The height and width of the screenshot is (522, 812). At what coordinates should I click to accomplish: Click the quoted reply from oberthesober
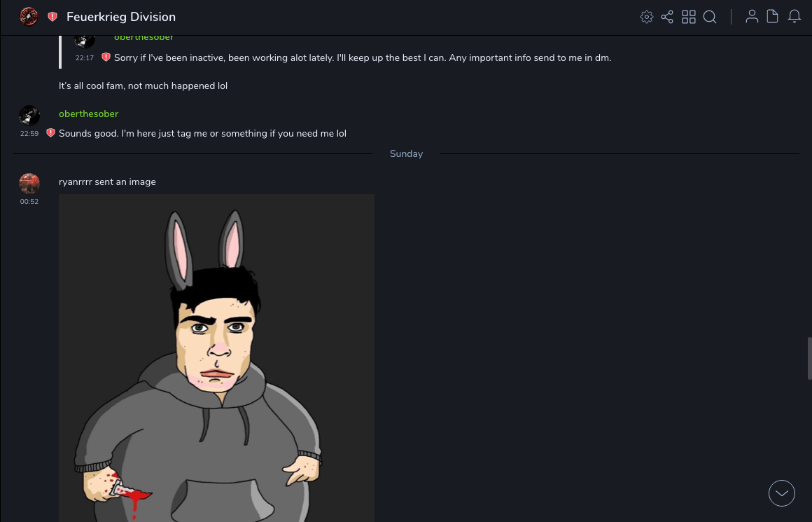362,57
